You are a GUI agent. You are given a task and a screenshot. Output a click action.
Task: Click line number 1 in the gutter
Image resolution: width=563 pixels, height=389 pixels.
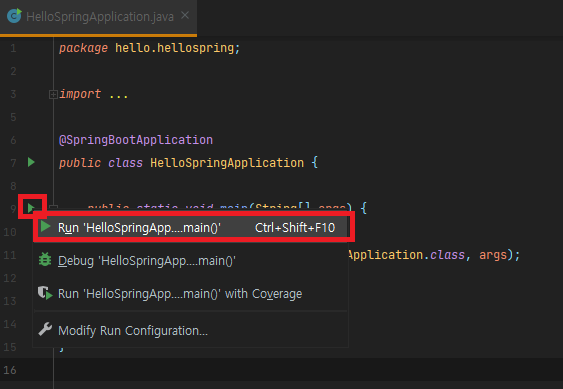click(13, 48)
